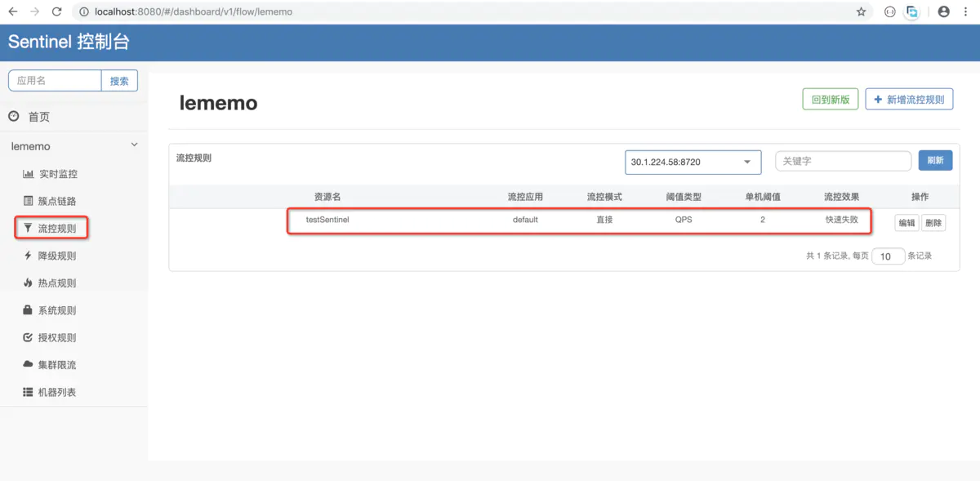
Task: Open 授权规则 menu item
Action: [57, 338]
